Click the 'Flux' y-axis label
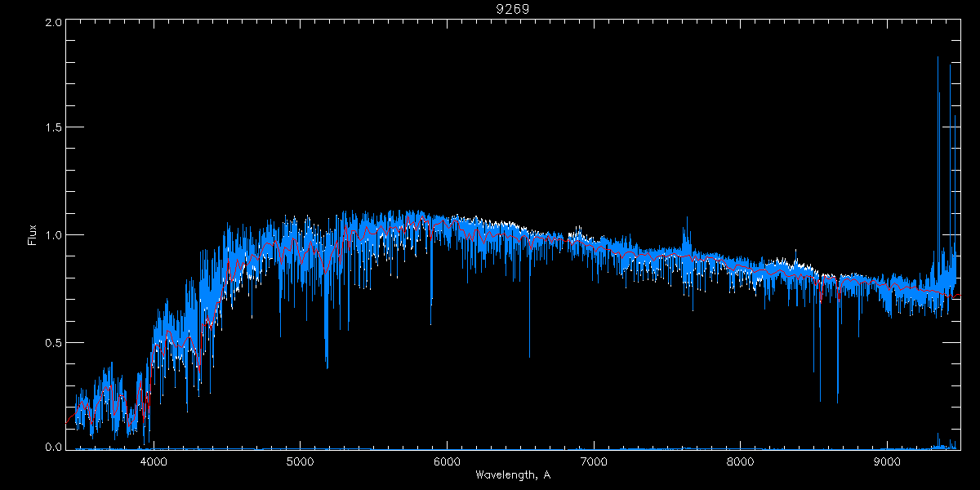This screenshot has width=980, height=490. click(x=33, y=234)
